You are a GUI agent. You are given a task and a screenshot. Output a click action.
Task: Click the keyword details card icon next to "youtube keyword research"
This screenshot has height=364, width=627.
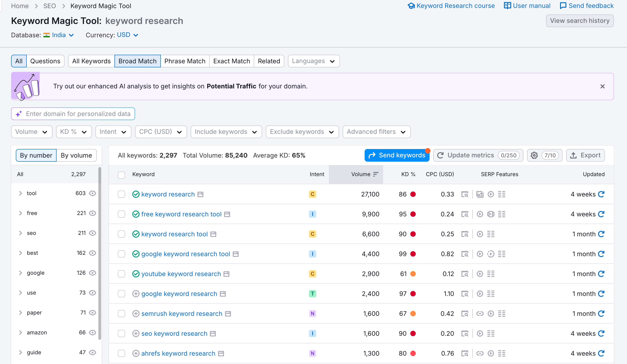[226, 274]
